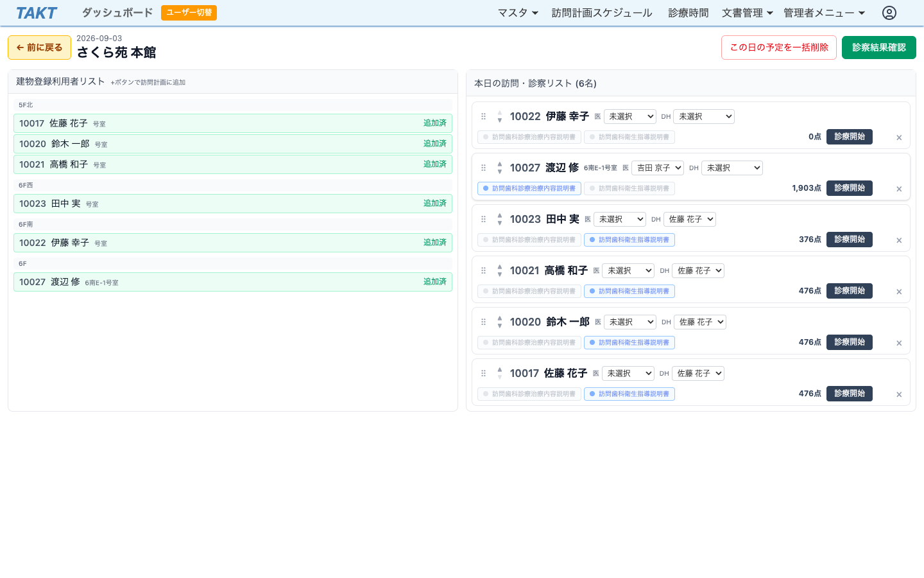Click the 前に戻る back button
This screenshot has height=578, width=924.
[x=39, y=48]
